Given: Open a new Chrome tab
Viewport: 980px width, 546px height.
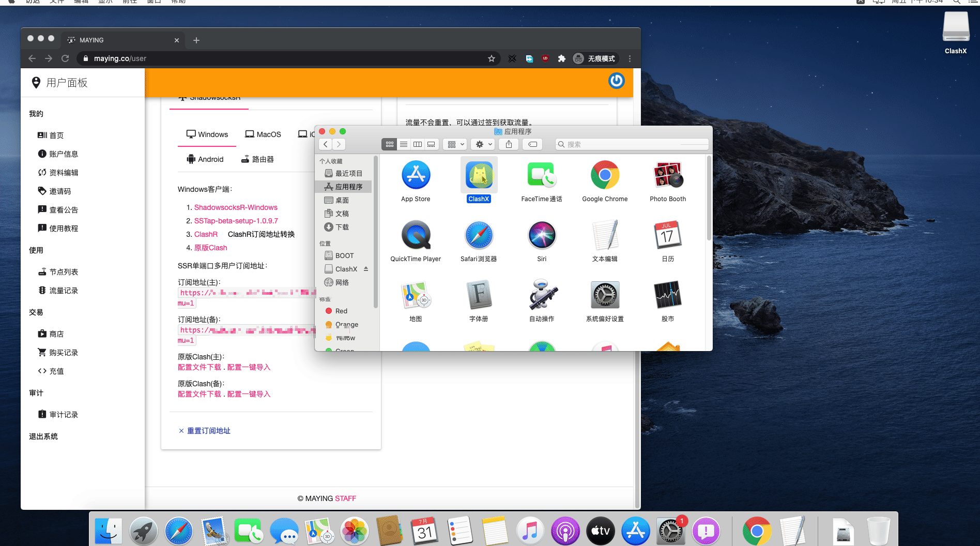Looking at the screenshot, I should tap(196, 40).
